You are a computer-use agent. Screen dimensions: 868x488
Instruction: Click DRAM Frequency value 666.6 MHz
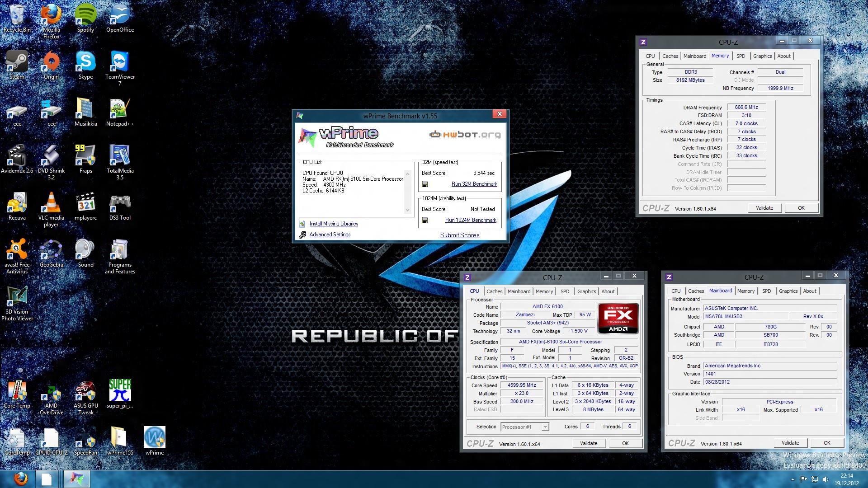pos(746,108)
